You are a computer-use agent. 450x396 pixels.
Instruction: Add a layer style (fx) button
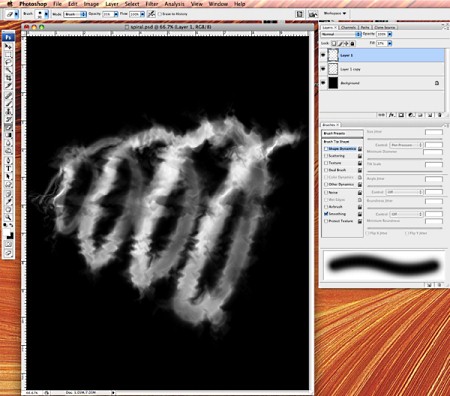[x=391, y=115]
